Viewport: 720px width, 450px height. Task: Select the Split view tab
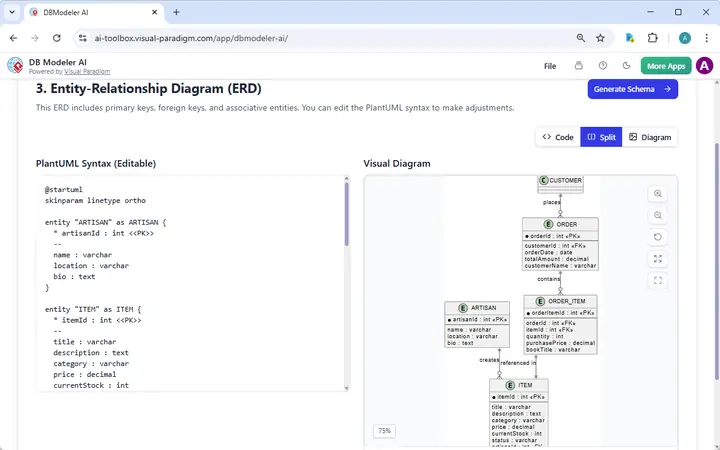[601, 137]
